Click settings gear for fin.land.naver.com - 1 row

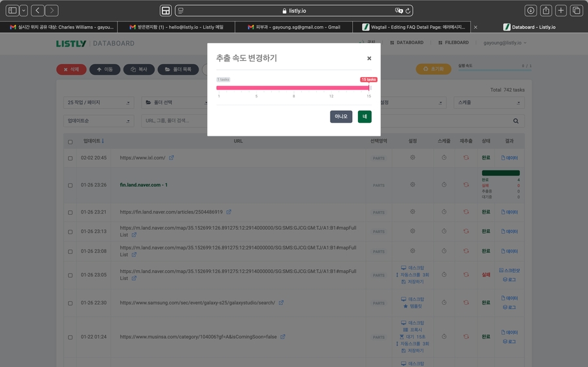click(412, 184)
